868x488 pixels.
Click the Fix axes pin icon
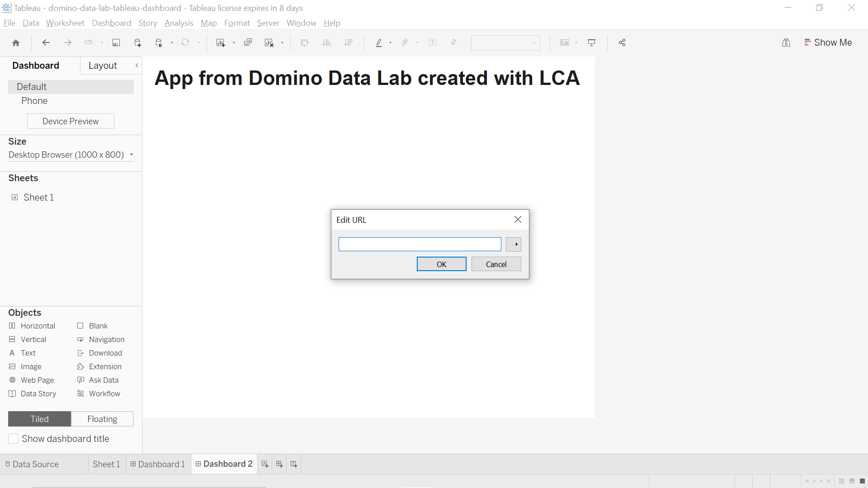click(x=453, y=42)
